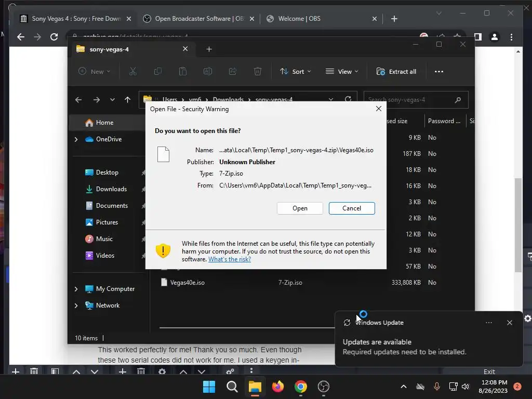Go back in File Explorer navigation
The image size is (532, 399).
tap(78, 100)
